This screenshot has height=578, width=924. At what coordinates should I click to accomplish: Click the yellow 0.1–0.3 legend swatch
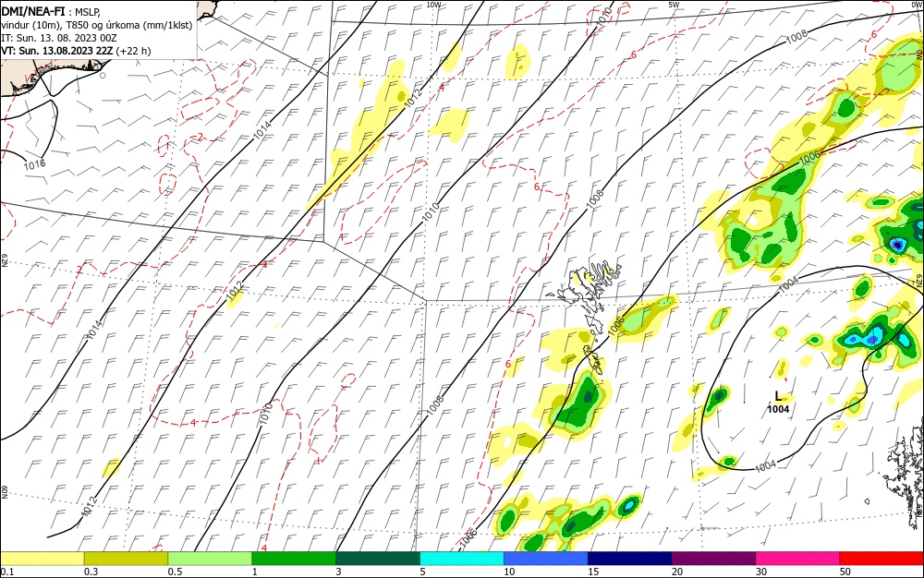43,559
